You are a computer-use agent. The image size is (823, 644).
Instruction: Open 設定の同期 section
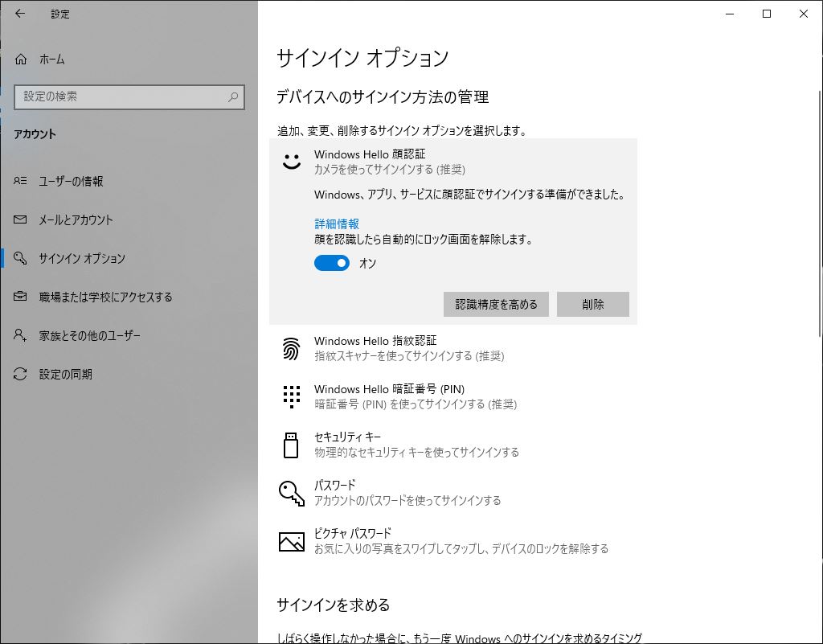[129, 374]
